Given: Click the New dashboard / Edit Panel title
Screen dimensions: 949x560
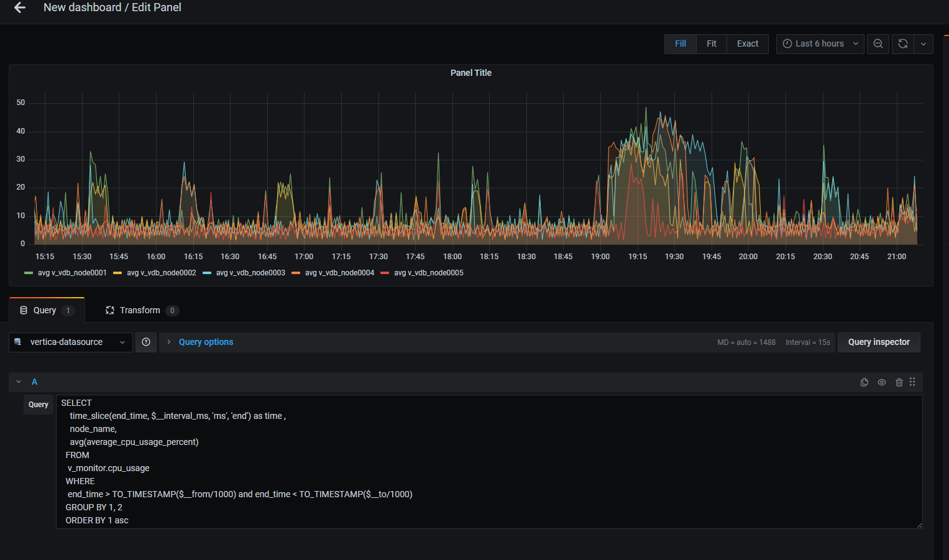Looking at the screenshot, I should point(112,7).
